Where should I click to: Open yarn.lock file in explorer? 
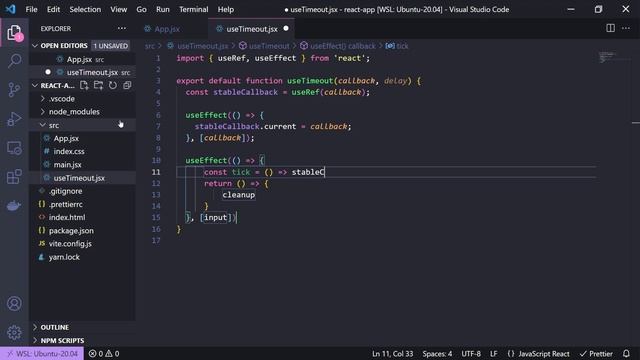pos(64,257)
